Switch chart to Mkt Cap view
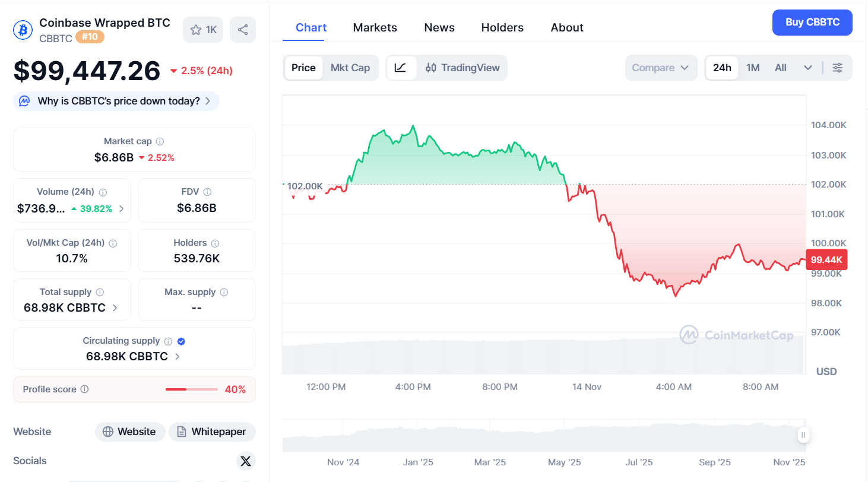Image resolution: width=868 pixels, height=482 pixels. pyautogui.click(x=350, y=68)
